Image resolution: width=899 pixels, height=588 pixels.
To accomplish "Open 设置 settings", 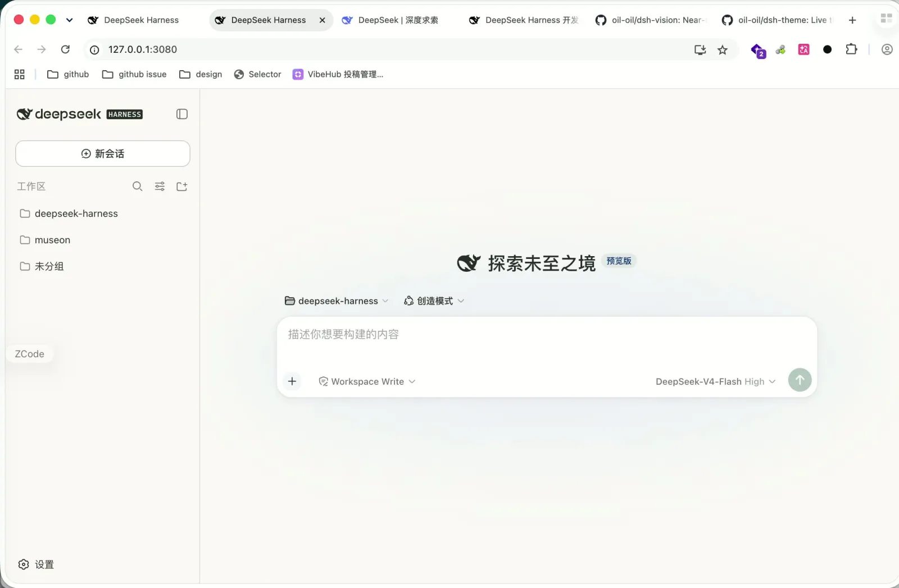I will 37,564.
